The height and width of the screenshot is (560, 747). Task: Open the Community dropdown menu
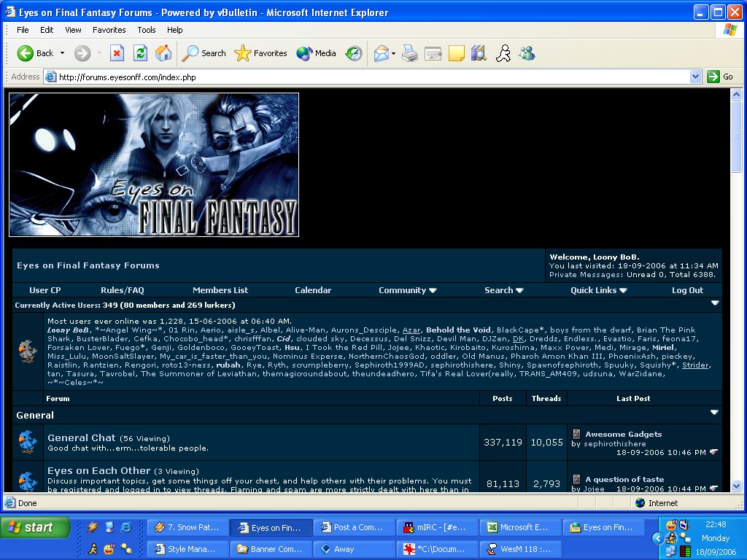(x=407, y=290)
